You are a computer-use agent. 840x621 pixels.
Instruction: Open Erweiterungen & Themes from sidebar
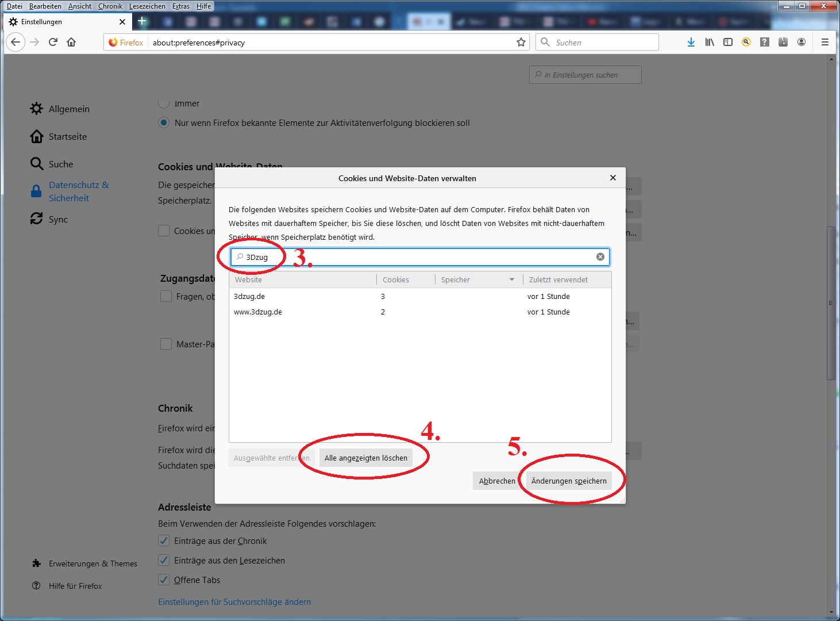pos(84,563)
